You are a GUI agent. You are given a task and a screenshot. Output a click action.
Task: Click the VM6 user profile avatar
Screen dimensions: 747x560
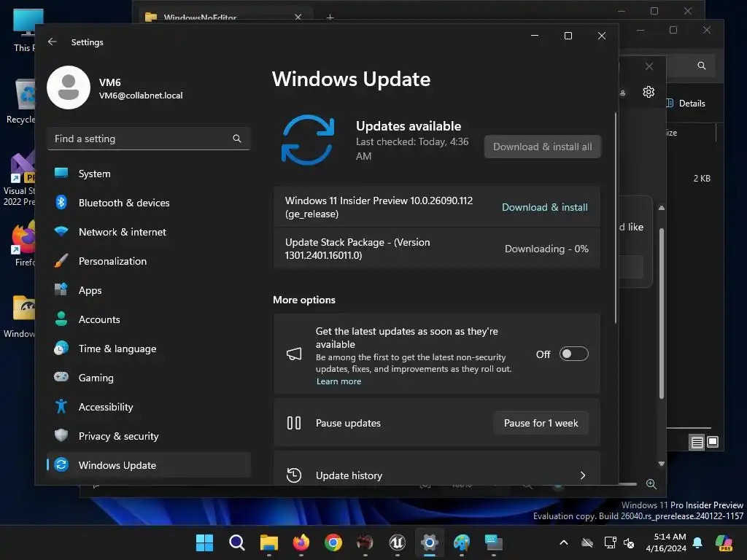pos(69,87)
